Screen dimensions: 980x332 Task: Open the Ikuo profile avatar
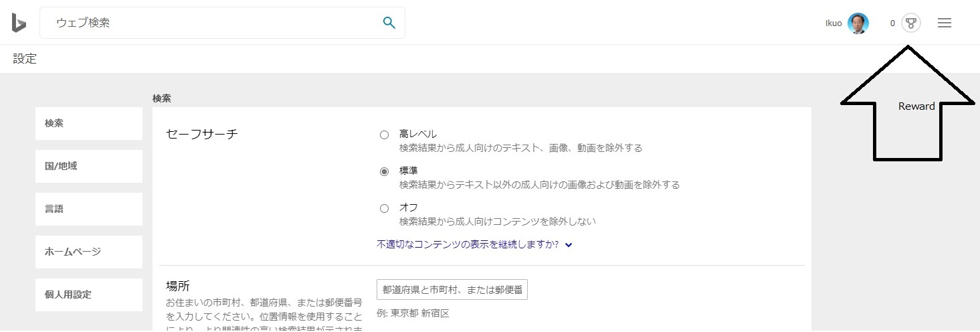pos(858,23)
